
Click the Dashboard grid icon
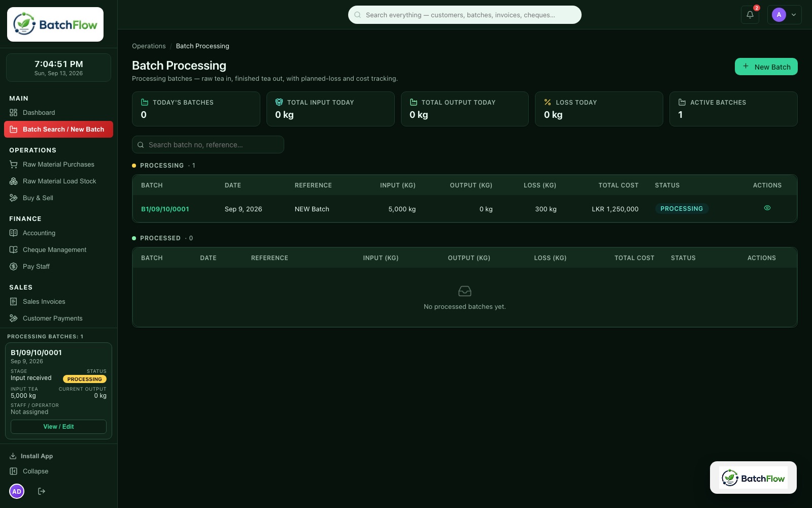coord(14,113)
